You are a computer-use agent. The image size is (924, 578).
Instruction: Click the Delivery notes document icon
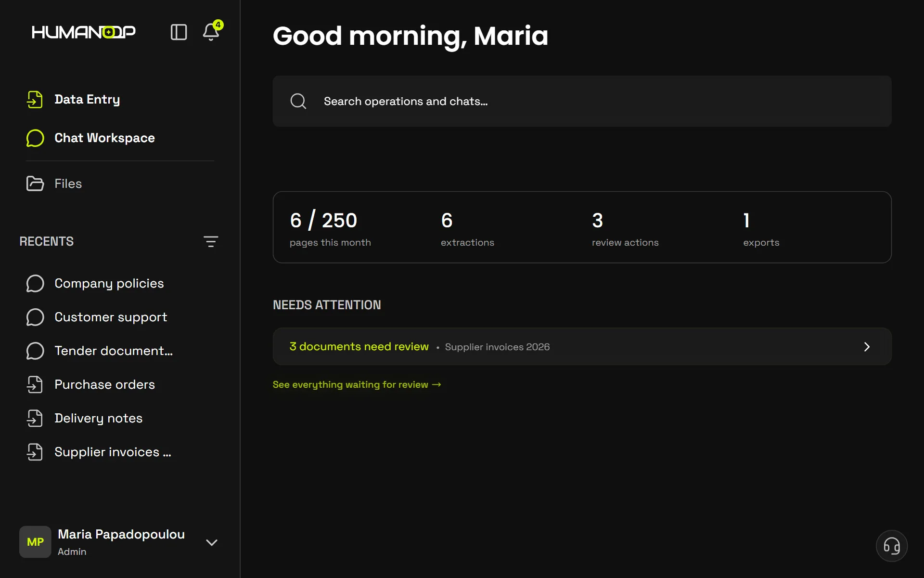(x=35, y=419)
